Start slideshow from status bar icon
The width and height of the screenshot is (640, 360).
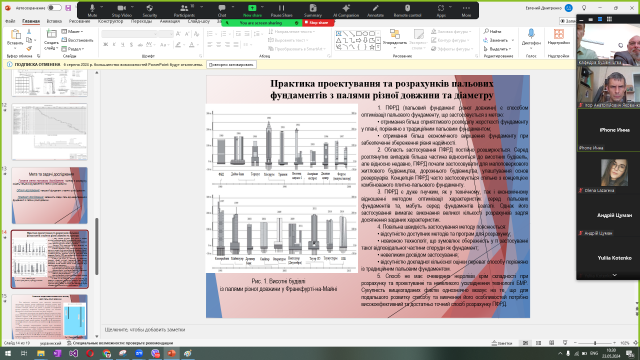click(565, 343)
